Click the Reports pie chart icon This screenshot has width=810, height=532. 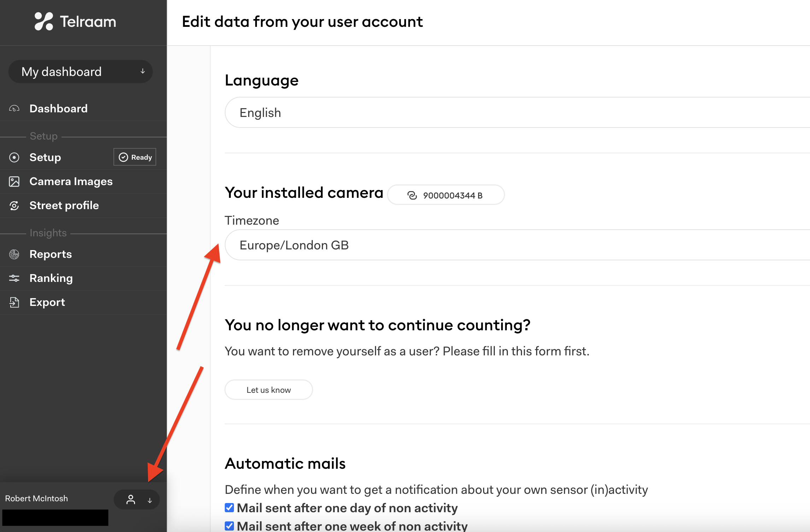point(14,254)
